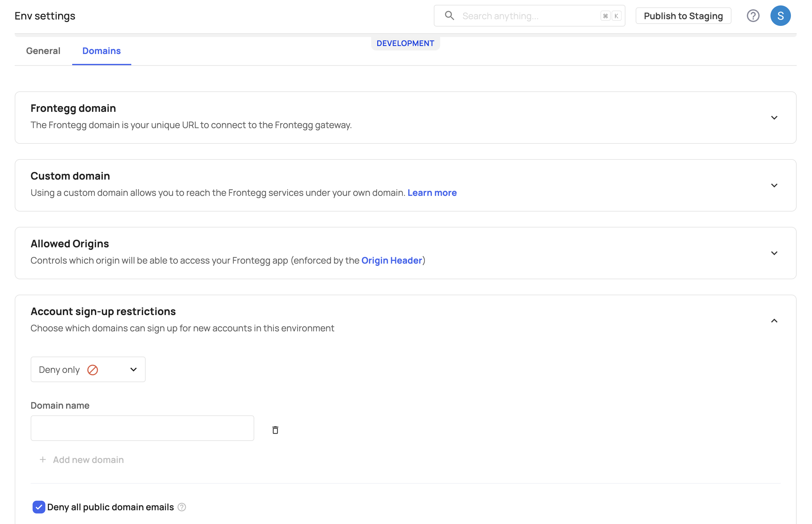Expand the Custom domain section
Viewport: 812px width, 524px height.
(774, 185)
